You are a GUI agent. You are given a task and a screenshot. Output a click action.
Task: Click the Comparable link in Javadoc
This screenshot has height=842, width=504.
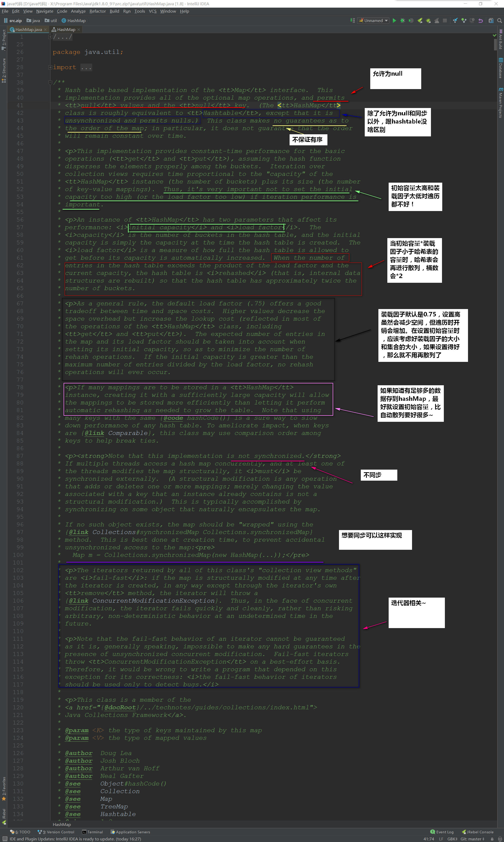128,433
